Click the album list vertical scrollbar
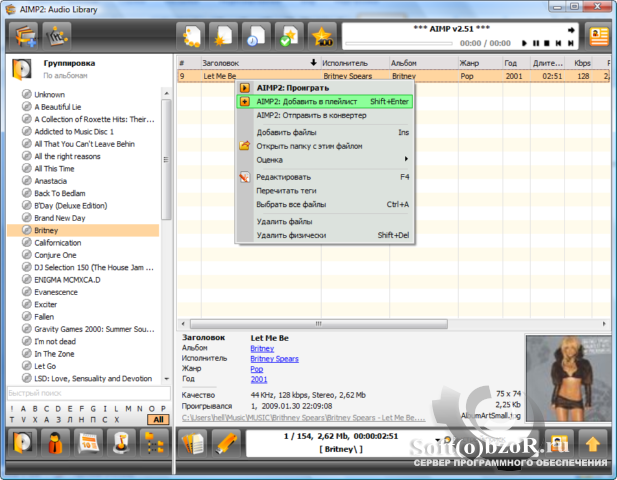Screen dimensions: 617x480 (x=166, y=159)
